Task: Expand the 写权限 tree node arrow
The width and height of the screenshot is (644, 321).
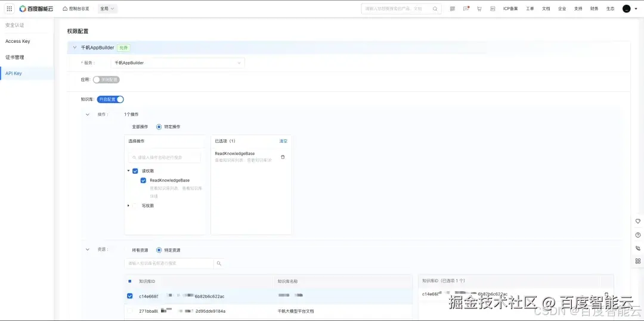Action: tap(129, 206)
